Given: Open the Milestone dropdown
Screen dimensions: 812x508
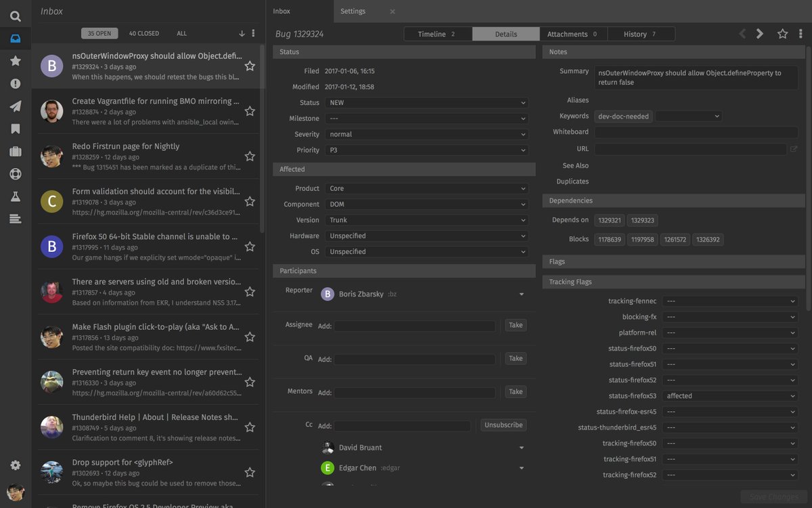Looking at the screenshot, I should [x=426, y=119].
